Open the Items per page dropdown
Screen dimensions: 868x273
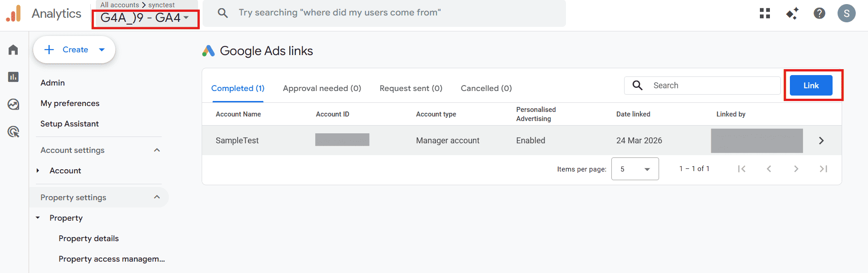pos(635,169)
